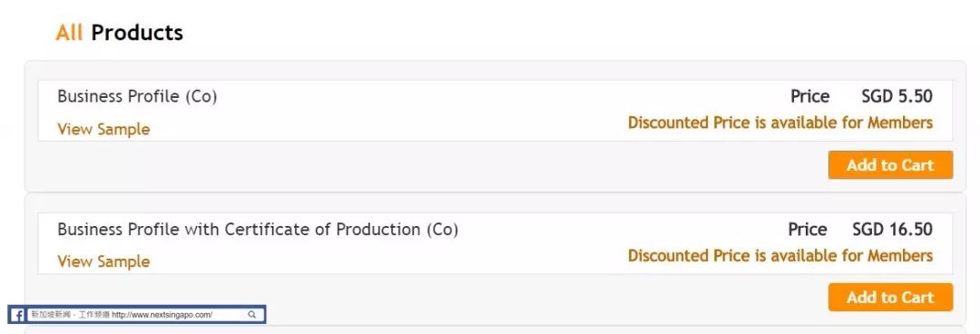The height and width of the screenshot is (334, 980).
Task: Add Business Profile with Certificate of Production to cart
Action: [x=891, y=297]
